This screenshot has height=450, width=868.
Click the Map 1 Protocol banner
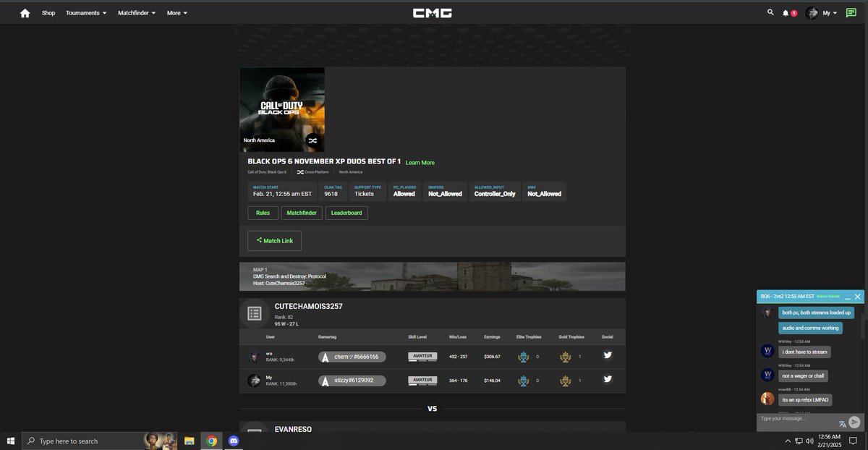[x=433, y=276]
